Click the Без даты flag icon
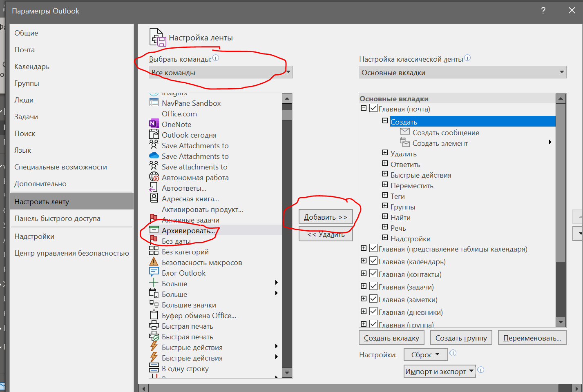The height and width of the screenshot is (392, 583). point(154,240)
